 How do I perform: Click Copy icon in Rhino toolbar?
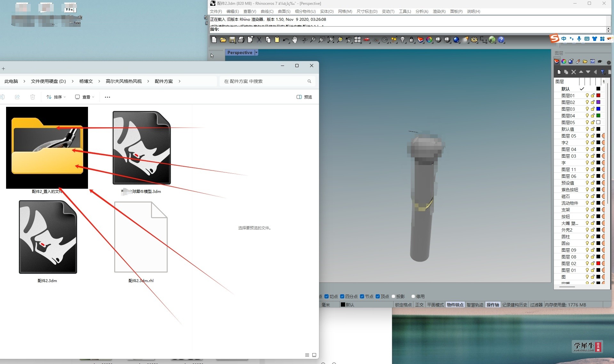268,40
